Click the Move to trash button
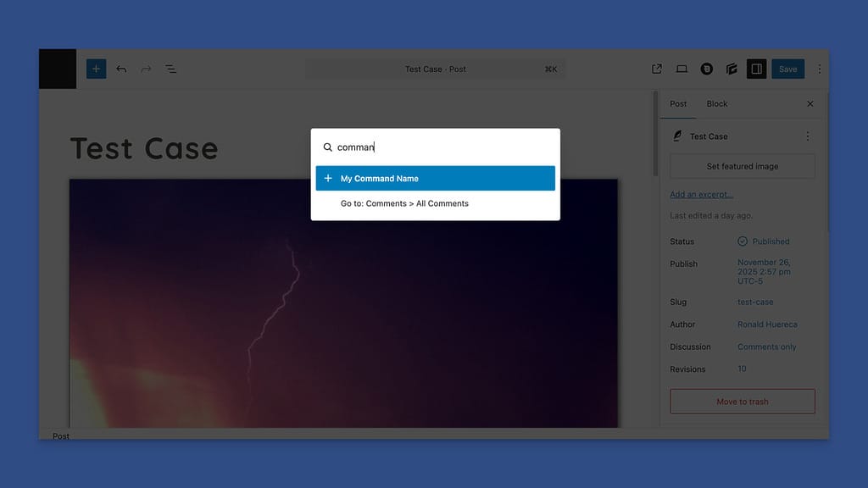This screenshot has width=868, height=488. (x=742, y=402)
